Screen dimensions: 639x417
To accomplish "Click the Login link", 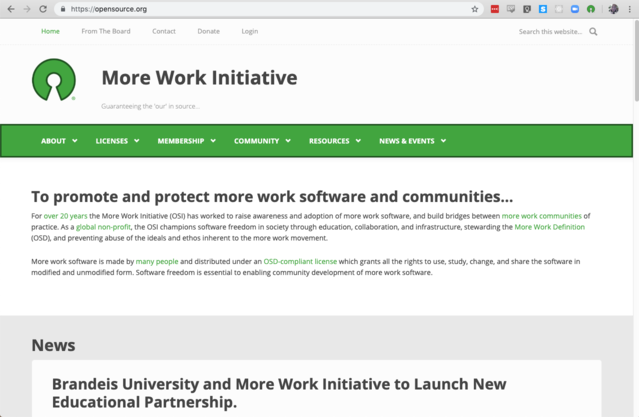I will 250,31.
